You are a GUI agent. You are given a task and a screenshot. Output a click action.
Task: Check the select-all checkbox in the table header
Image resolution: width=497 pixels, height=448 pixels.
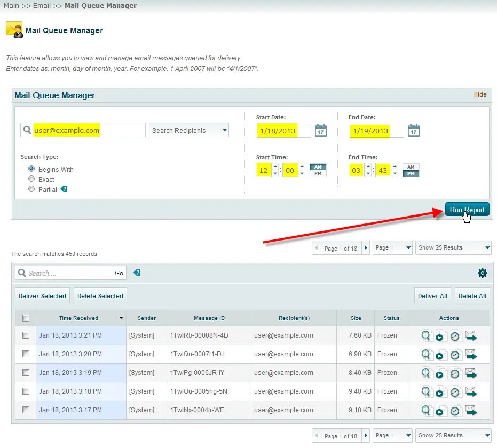[x=25, y=318]
